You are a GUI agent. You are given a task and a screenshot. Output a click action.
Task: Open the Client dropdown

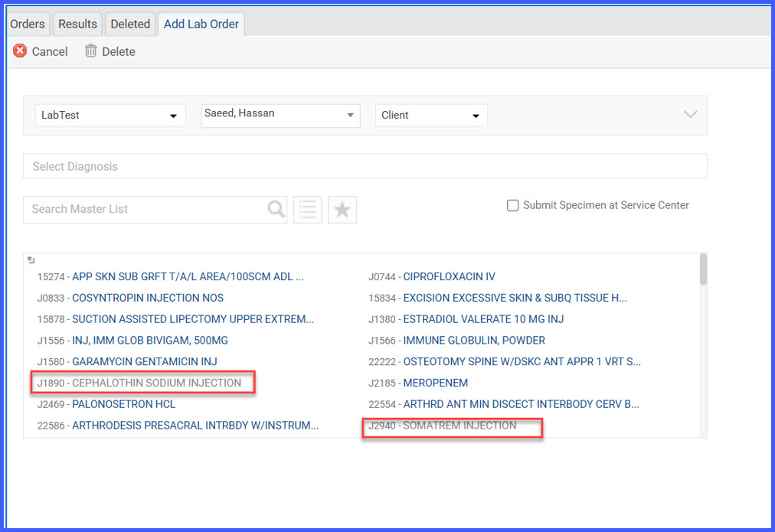tap(431, 115)
